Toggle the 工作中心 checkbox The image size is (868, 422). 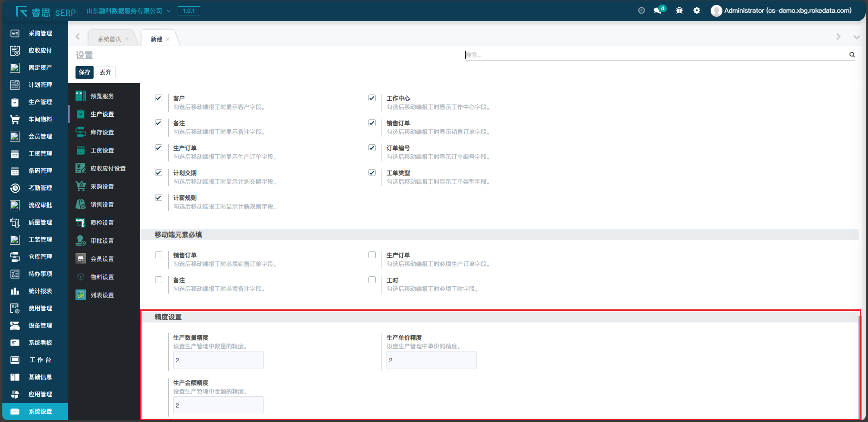372,98
